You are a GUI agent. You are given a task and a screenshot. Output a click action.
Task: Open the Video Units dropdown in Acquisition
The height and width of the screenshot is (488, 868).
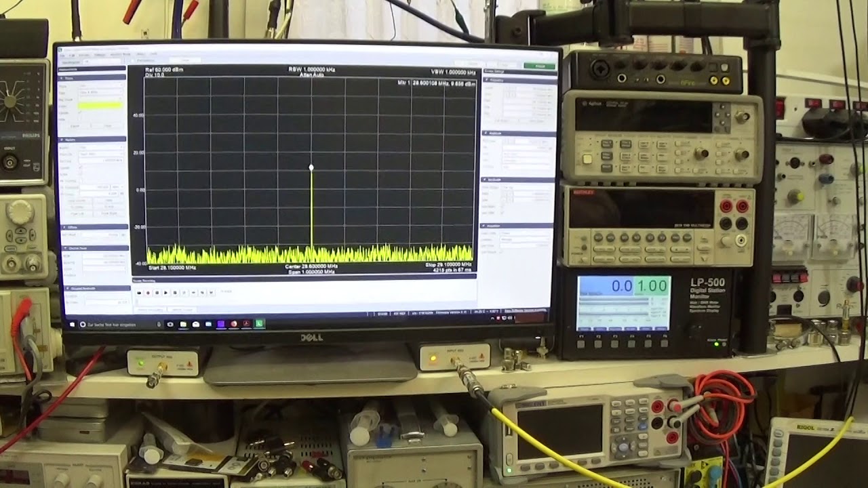[524, 232]
